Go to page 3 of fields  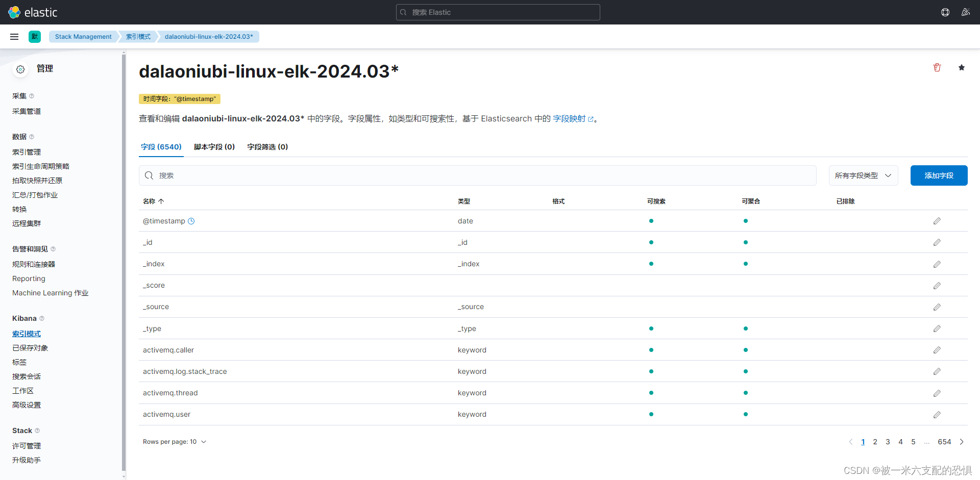pos(888,442)
